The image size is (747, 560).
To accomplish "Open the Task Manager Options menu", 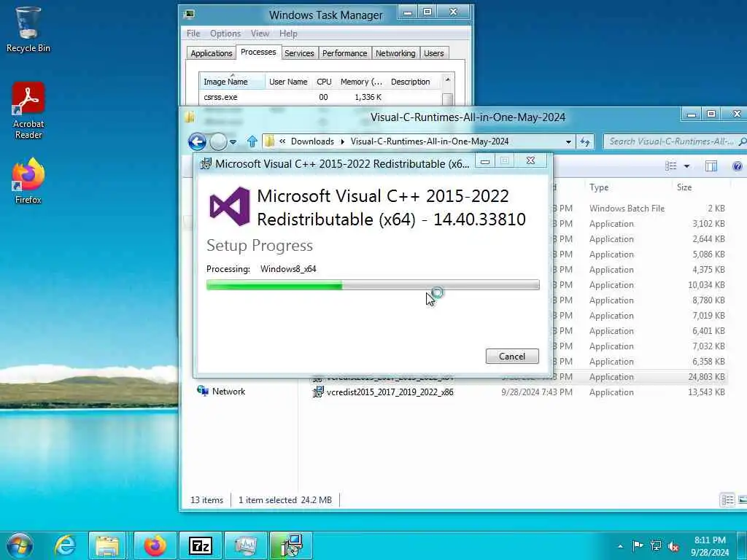I will click(x=225, y=34).
